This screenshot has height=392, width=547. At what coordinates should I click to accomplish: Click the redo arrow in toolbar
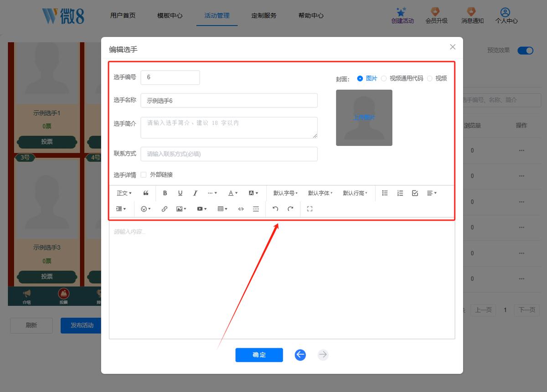coord(290,209)
